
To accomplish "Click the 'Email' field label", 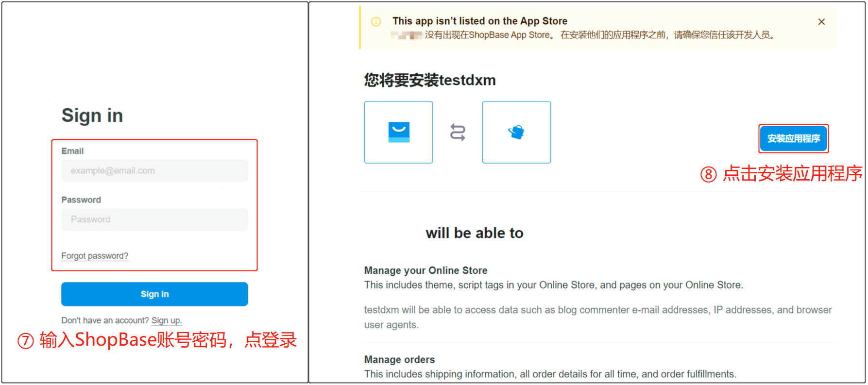I will tap(72, 151).
